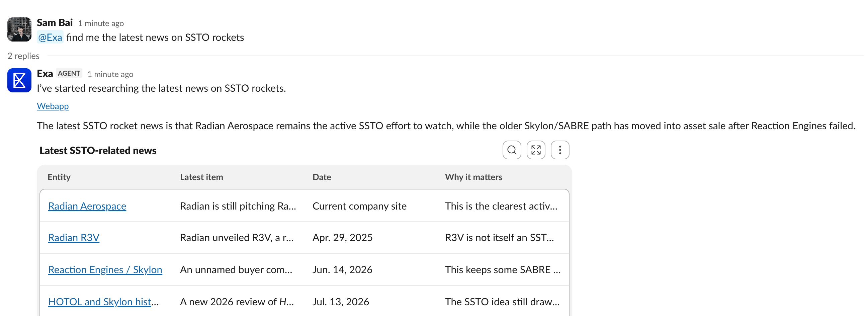Click the Why it matters column header
868x316 pixels.
coord(473,177)
